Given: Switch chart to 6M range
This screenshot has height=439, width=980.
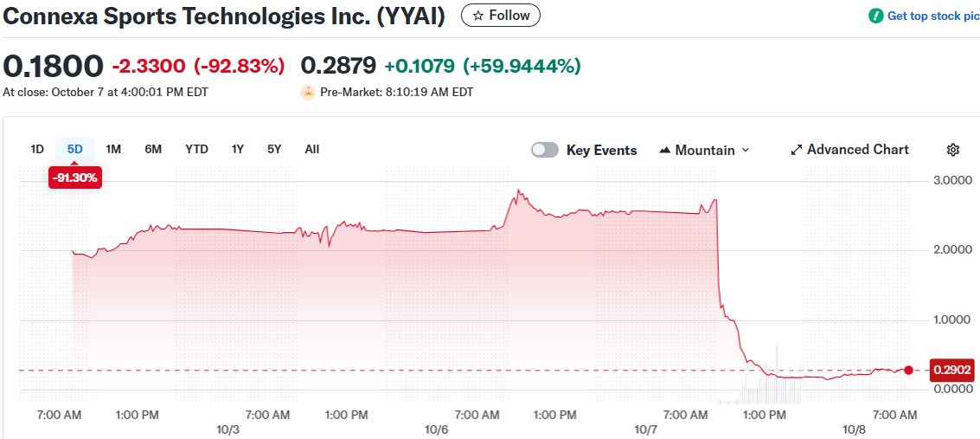Looking at the screenshot, I should pyautogui.click(x=153, y=149).
